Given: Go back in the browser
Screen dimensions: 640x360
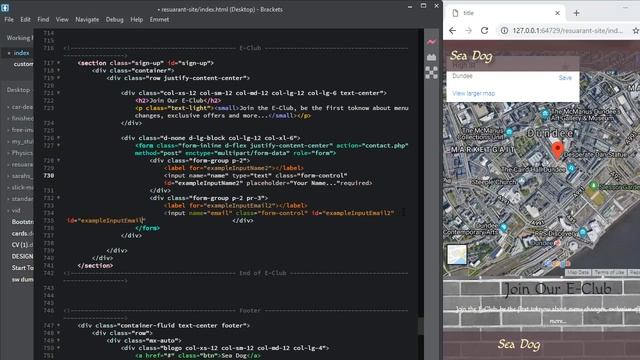Looking at the screenshot, I should click(452, 31).
